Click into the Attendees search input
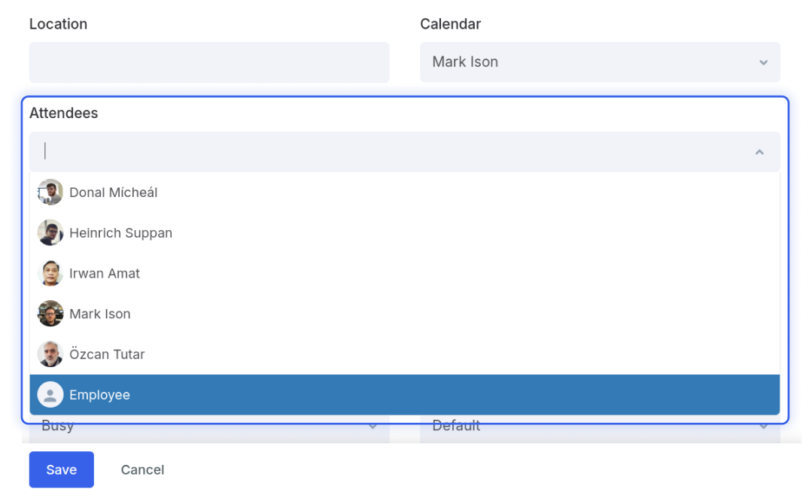 (x=394, y=152)
